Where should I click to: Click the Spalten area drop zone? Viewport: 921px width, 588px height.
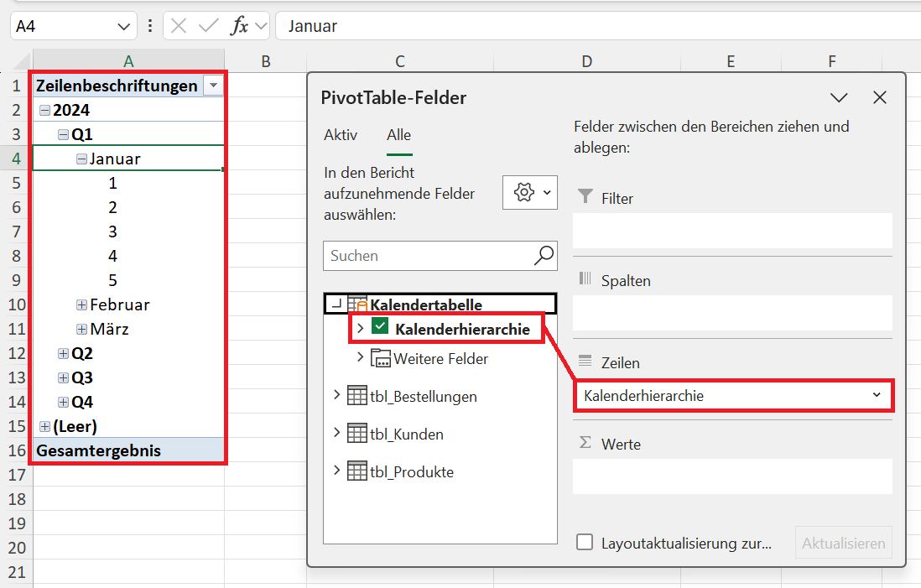coord(732,313)
